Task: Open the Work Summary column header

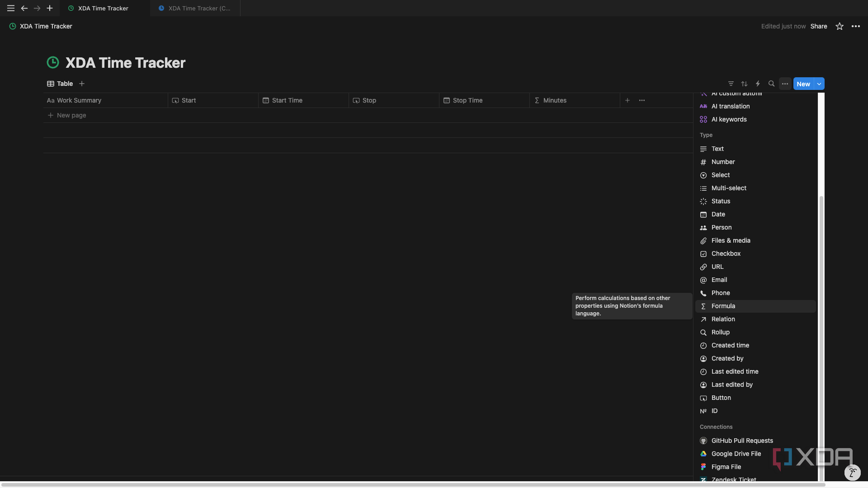Action: coord(105,100)
